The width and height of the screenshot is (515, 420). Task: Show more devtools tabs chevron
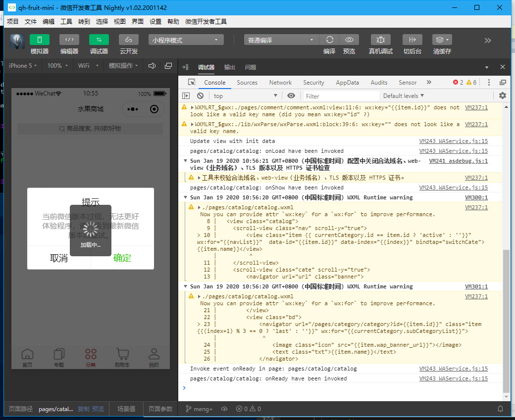point(429,82)
